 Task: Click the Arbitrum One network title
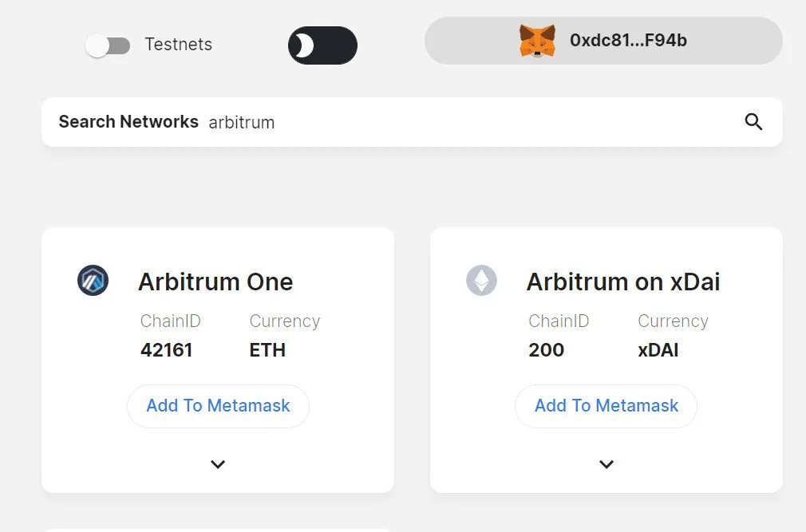click(x=215, y=282)
